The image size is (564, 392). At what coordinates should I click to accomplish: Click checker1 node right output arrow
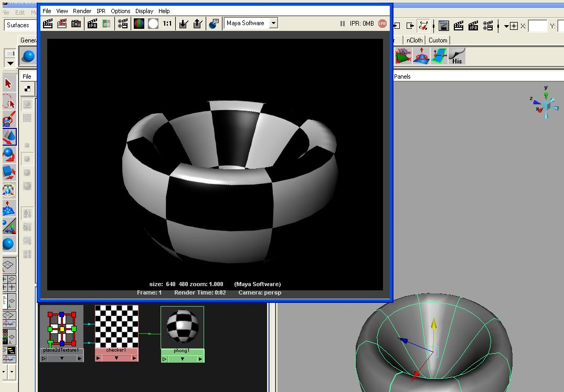(x=134, y=358)
